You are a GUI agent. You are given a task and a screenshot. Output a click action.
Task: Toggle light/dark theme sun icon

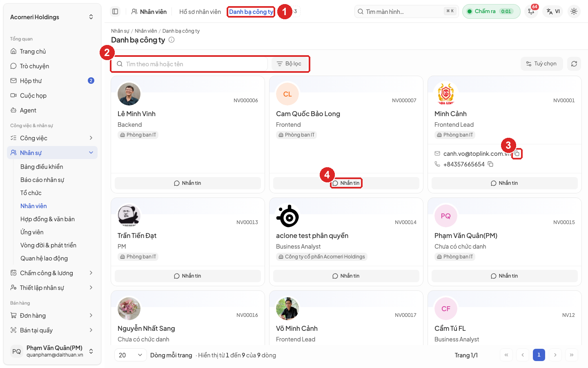pos(574,11)
